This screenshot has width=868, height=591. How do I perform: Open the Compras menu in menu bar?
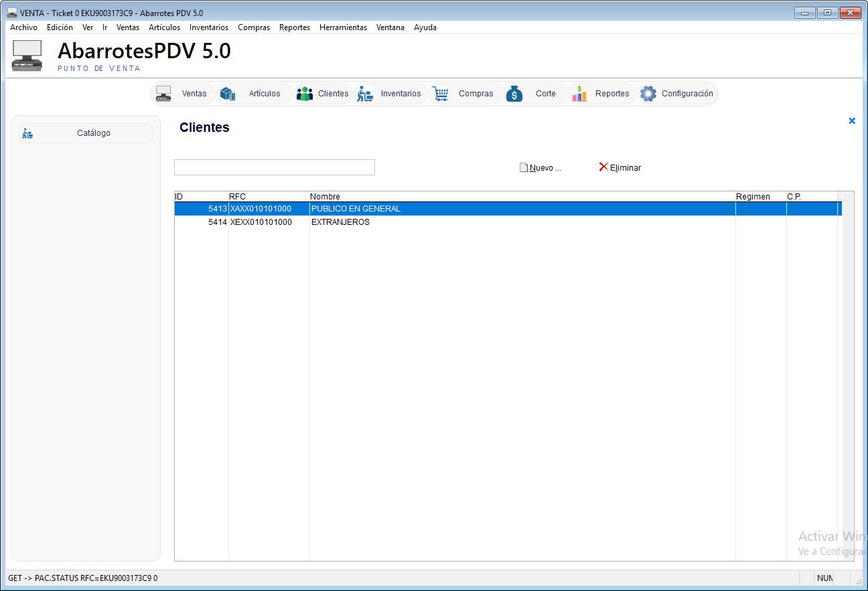pyautogui.click(x=254, y=27)
